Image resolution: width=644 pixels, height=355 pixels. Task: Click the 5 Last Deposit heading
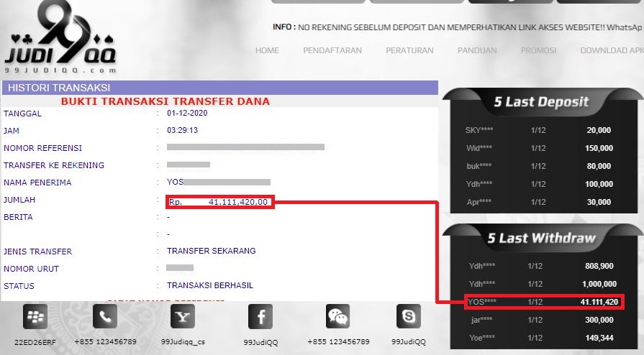click(x=541, y=102)
